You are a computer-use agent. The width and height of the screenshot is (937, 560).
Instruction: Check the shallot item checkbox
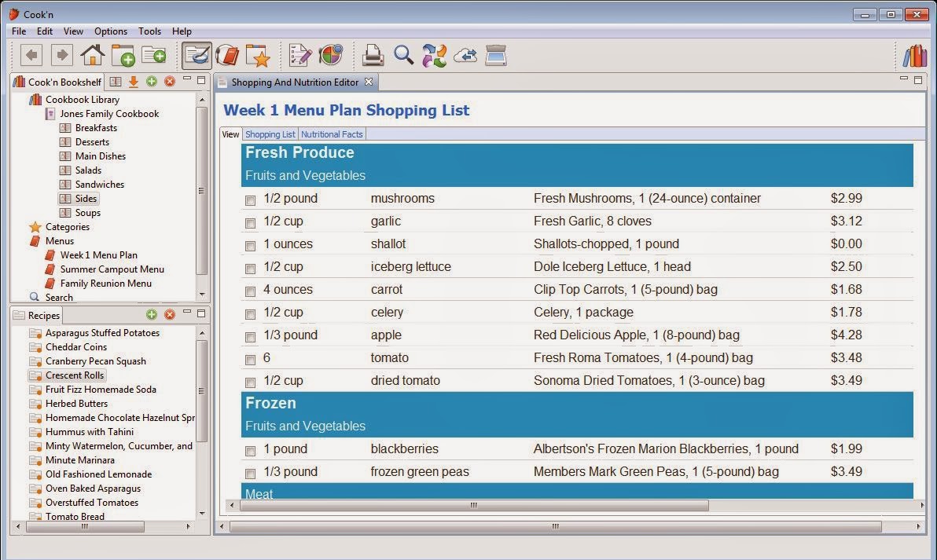(x=251, y=246)
